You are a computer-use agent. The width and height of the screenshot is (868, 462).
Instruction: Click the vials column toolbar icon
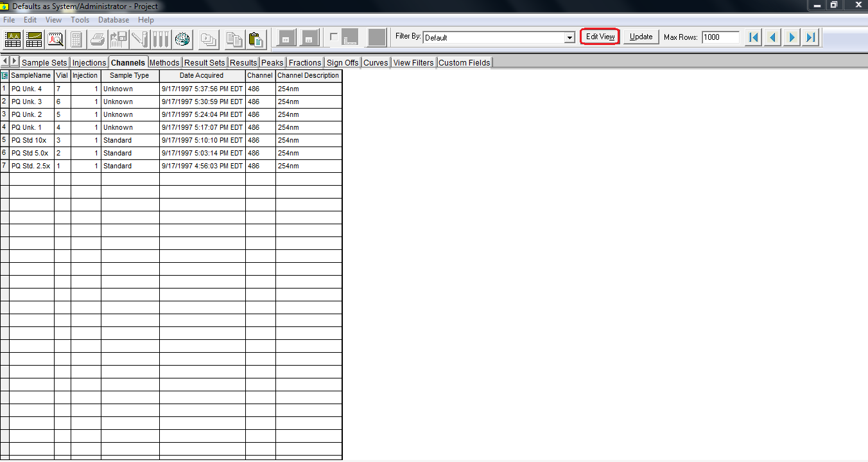pos(161,39)
